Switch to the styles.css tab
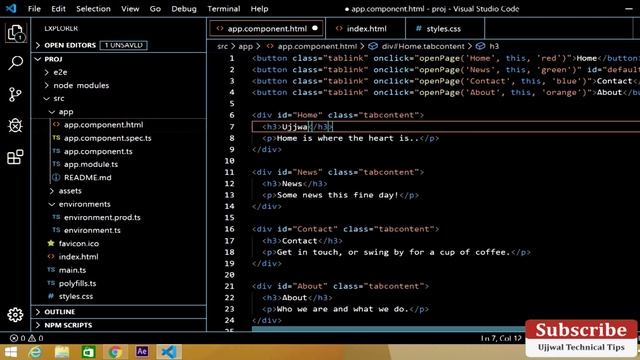640x360 pixels. point(443,29)
